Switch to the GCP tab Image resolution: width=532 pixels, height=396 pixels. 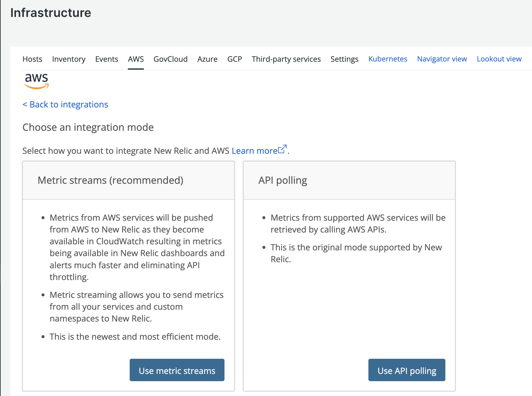click(x=234, y=59)
